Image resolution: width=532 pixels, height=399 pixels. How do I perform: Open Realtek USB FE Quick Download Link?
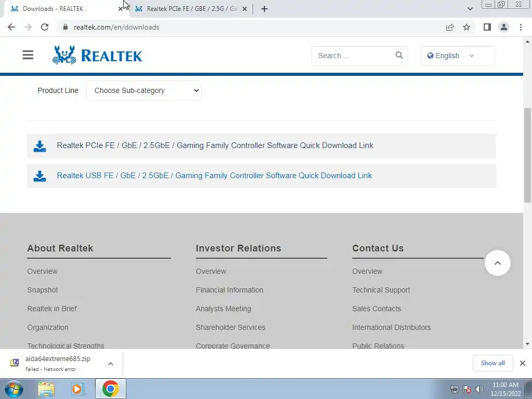click(x=215, y=176)
